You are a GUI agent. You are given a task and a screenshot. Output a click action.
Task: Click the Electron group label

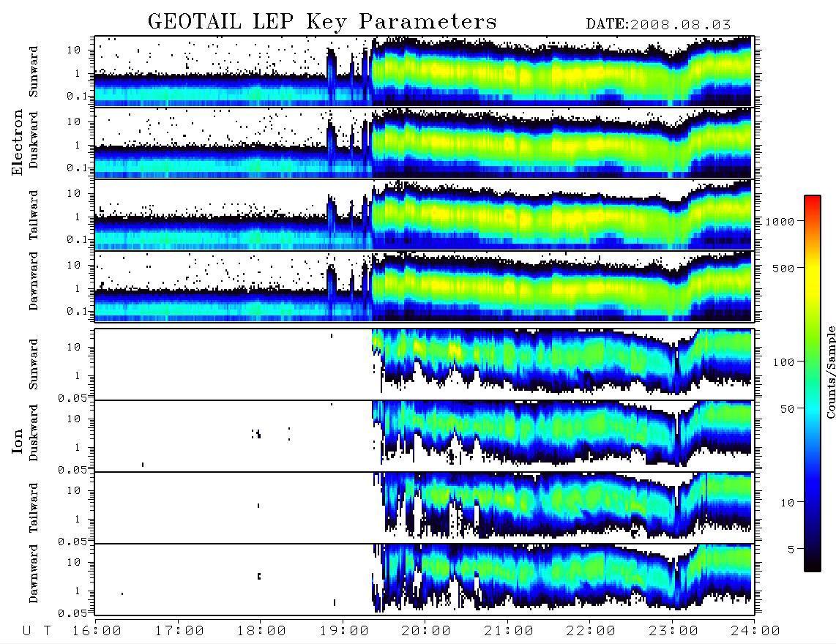(x=17, y=142)
